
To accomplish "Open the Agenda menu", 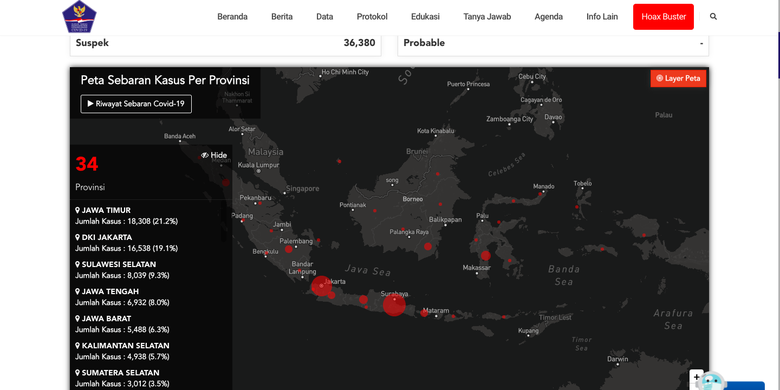I will (549, 16).
